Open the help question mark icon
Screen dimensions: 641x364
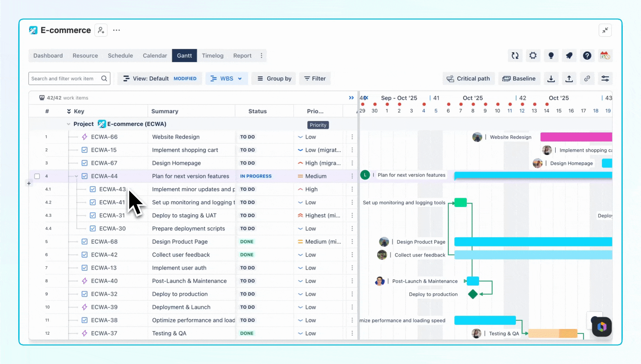click(x=587, y=56)
